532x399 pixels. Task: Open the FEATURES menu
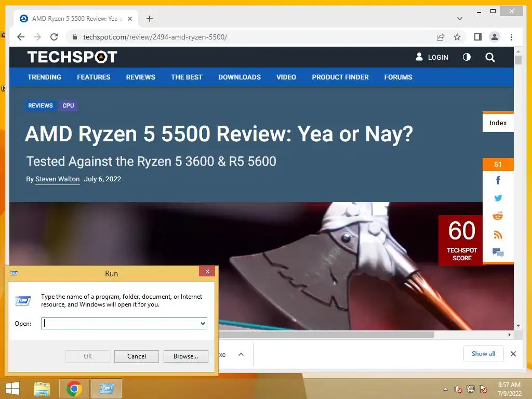pyautogui.click(x=94, y=77)
